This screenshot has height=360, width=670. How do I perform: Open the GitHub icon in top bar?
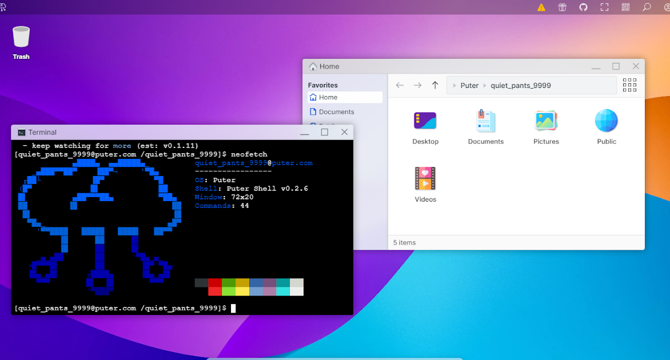tap(583, 7)
